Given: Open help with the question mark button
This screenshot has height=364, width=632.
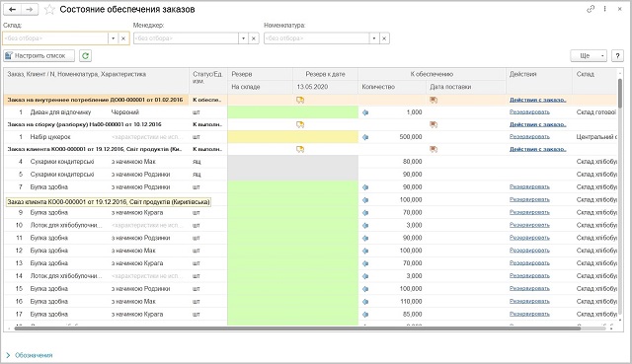Looking at the screenshot, I should pyautogui.click(x=617, y=55).
